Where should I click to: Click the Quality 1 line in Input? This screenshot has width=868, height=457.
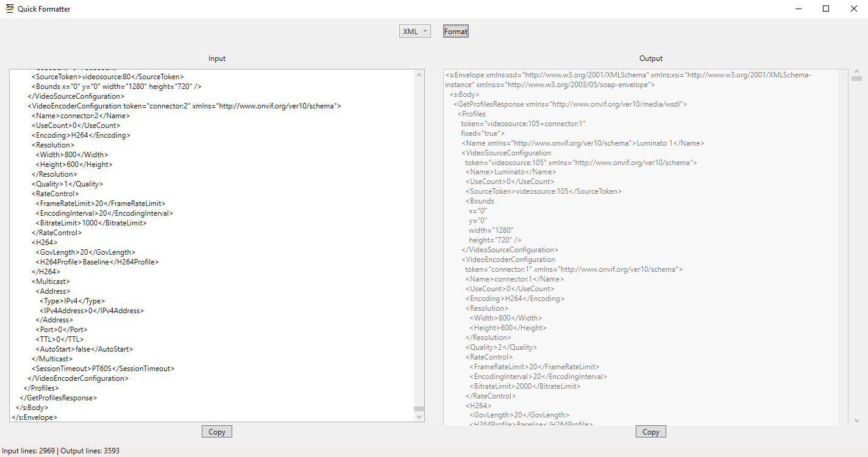point(67,184)
